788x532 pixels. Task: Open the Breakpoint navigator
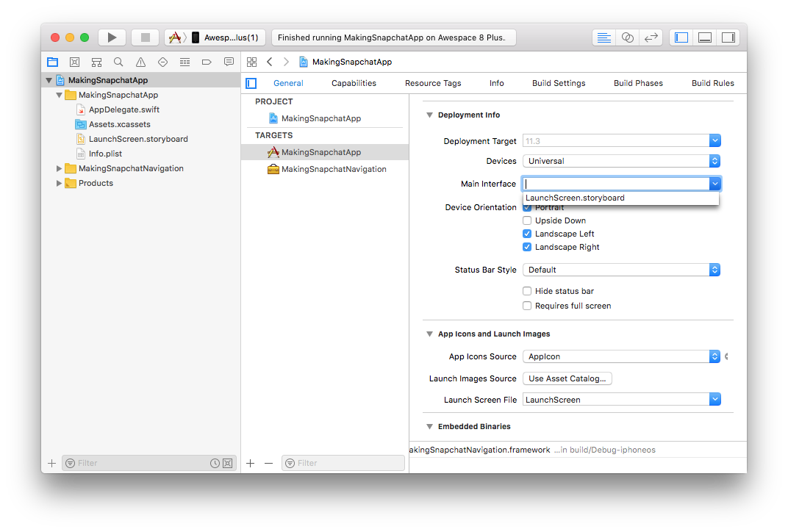[x=207, y=62]
